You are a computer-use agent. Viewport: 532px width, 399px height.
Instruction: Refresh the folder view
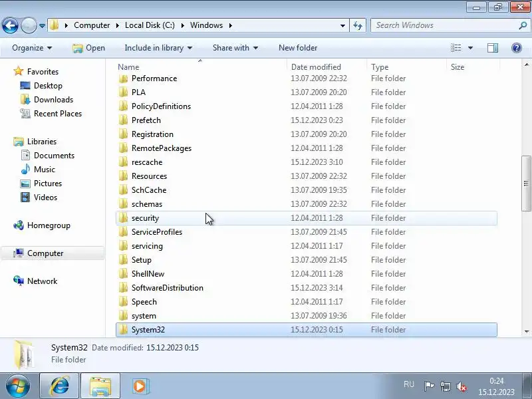pos(358,25)
